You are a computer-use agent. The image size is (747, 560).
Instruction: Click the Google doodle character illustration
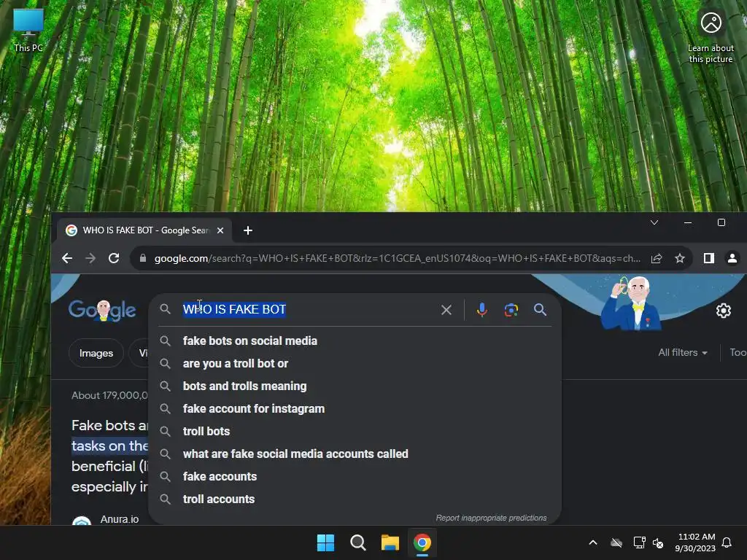pyautogui.click(x=631, y=303)
